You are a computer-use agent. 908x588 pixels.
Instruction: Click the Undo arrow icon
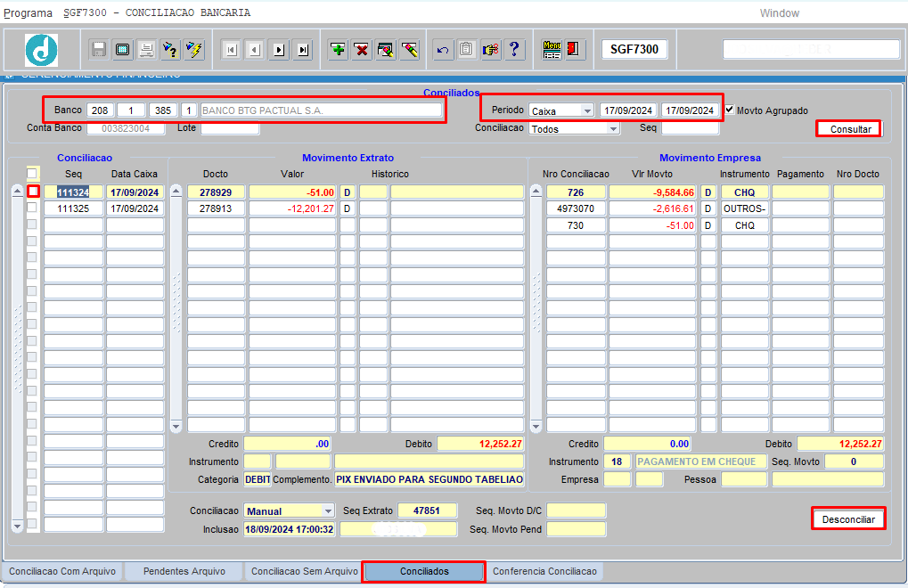443,50
